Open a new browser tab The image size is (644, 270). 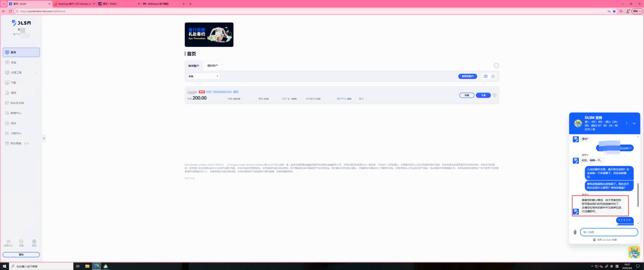click(x=190, y=4)
